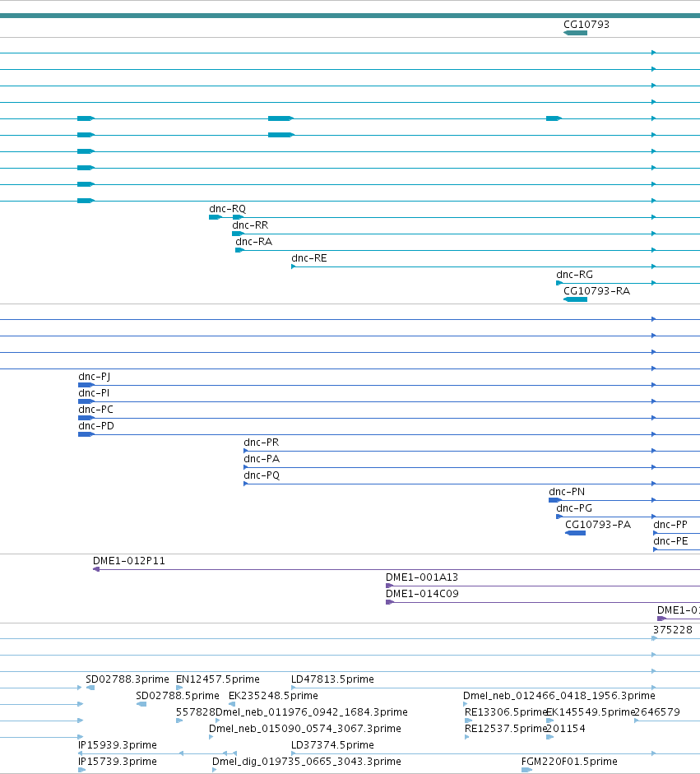Click the dnc-PI protein label
Image resolution: width=700 pixels, height=774 pixels.
coord(94,393)
